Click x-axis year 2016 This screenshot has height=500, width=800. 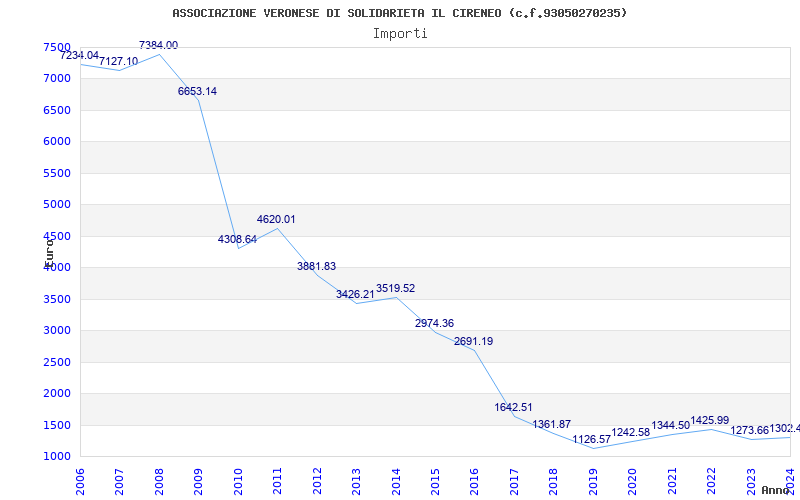474,481
